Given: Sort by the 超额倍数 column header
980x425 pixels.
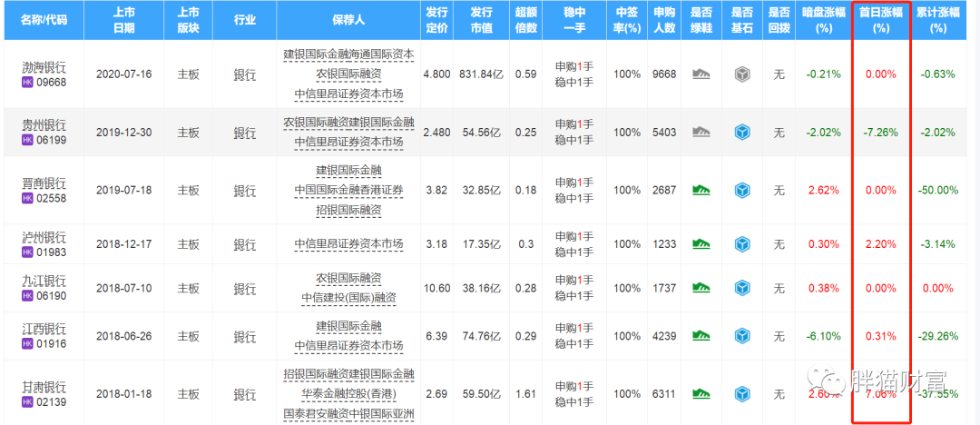Looking at the screenshot, I should click(525, 20).
